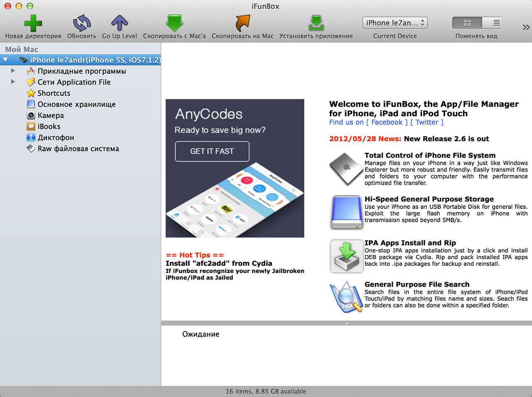Click the Go Up Level arrow
The height and width of the screenshot is (397, 532).
pos(119,23)
